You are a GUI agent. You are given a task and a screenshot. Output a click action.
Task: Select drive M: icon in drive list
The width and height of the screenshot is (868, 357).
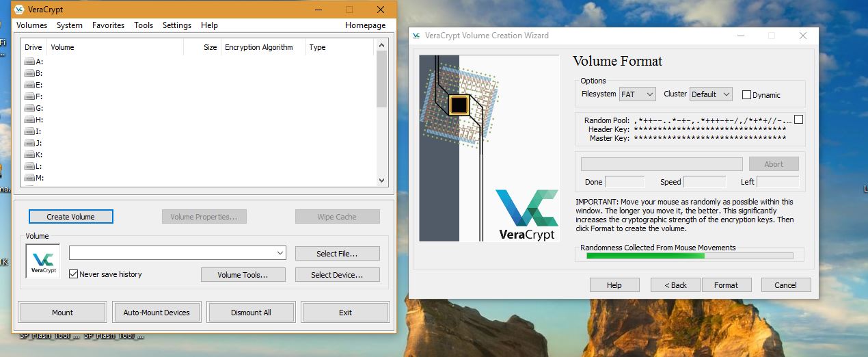(29, 178)
